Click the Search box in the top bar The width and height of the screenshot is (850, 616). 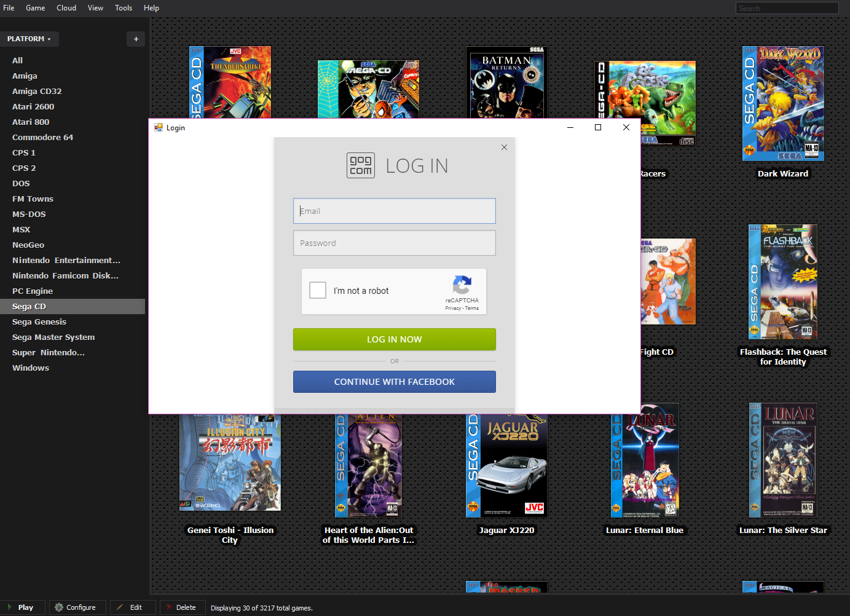(787, 8)
